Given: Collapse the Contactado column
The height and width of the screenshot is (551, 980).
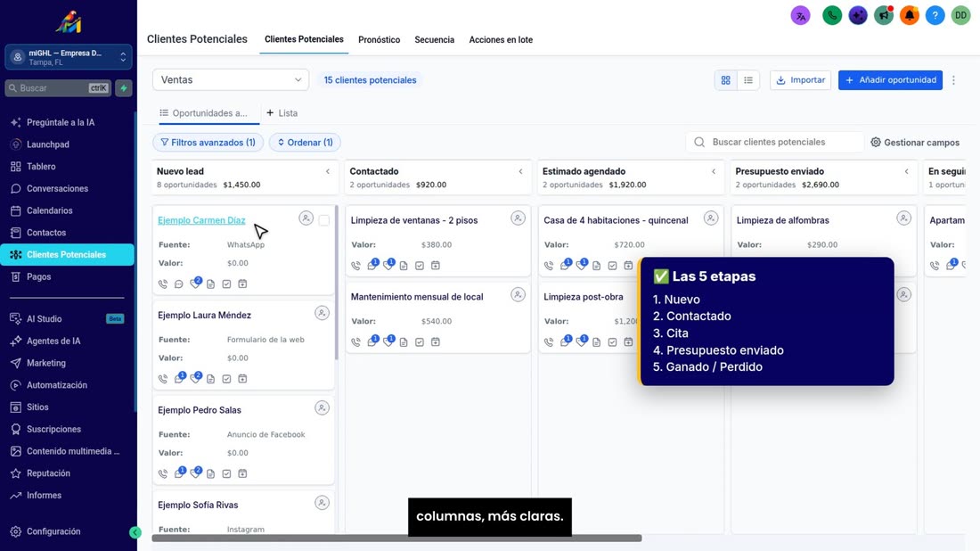Looking at the screenshot, I should (520, 171).
